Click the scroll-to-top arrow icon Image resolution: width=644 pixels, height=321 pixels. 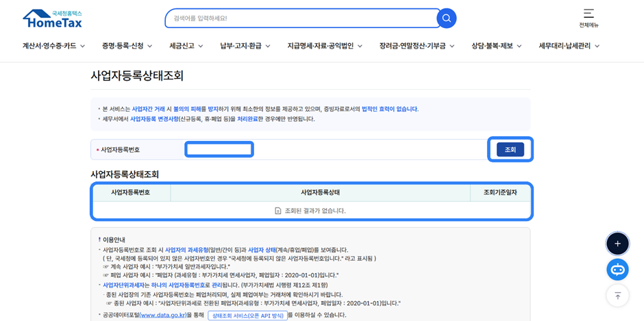pos(617,296)
